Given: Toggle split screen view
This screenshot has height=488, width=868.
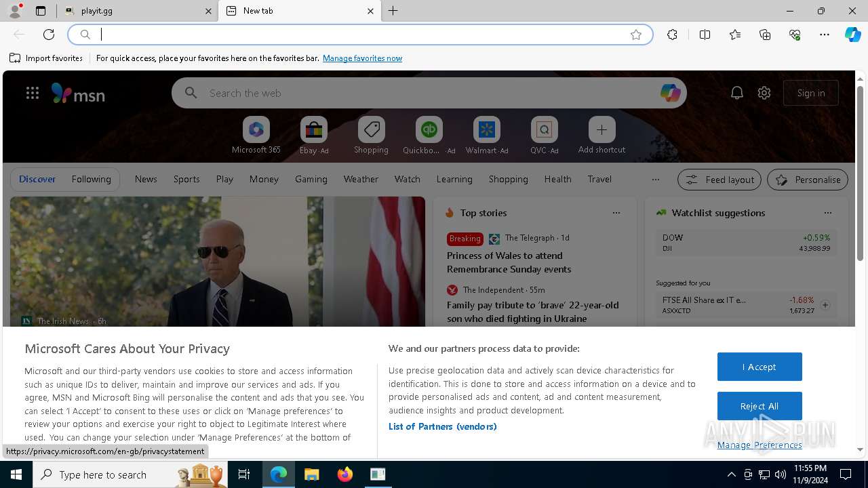Looking at the screenshot, I should (x=705, y=35).
